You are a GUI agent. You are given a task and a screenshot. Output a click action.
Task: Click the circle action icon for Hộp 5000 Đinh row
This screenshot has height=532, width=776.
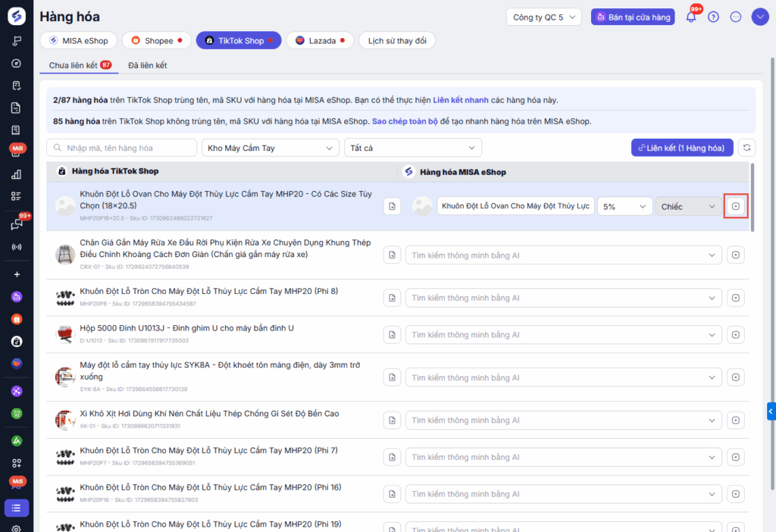point(736,335)
